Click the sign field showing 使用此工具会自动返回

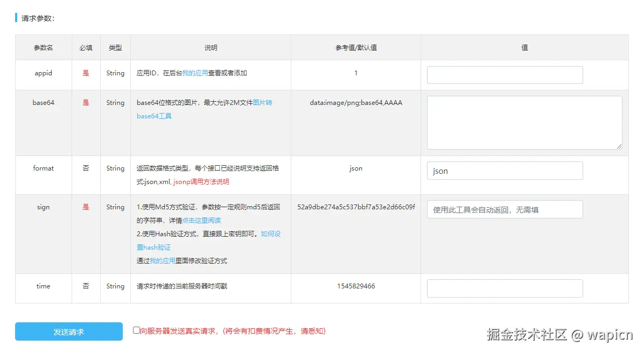click(x=505, y=209)
